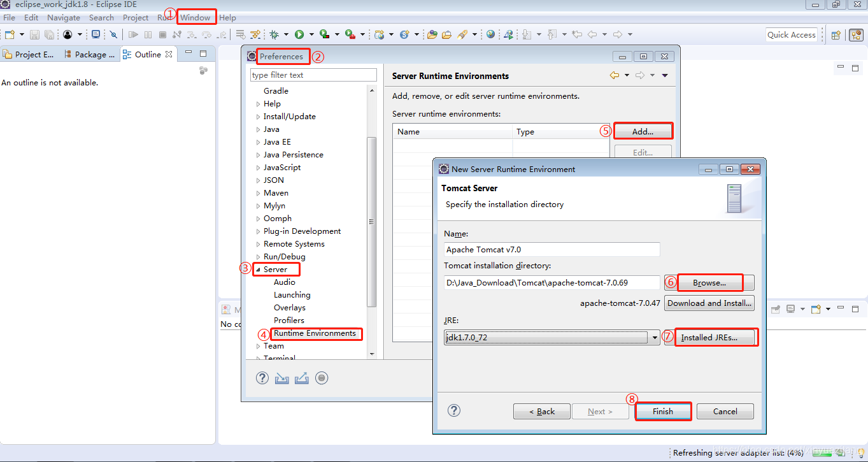Click the Last Edit Location toolbar icon
868x462 pixels.
point(577,34)
